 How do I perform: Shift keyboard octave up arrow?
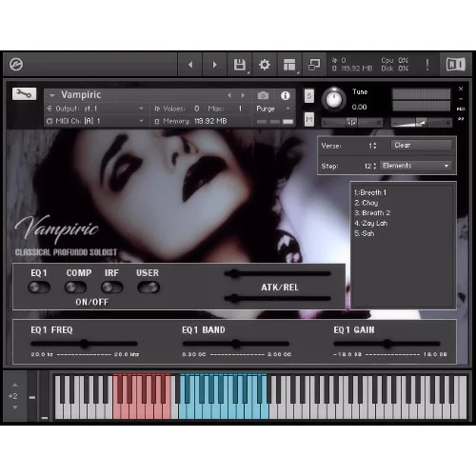(14, 386)
